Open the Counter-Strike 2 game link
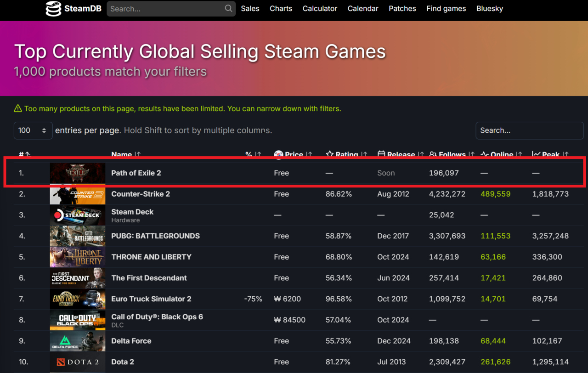 (x=141, y=194)
